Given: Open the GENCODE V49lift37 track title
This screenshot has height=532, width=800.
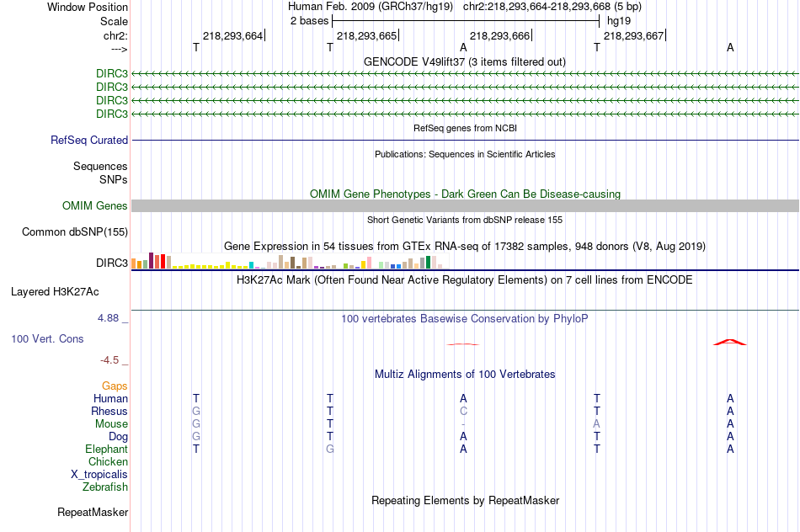Looking at the screenshot, I should click(x=465, y=61).
